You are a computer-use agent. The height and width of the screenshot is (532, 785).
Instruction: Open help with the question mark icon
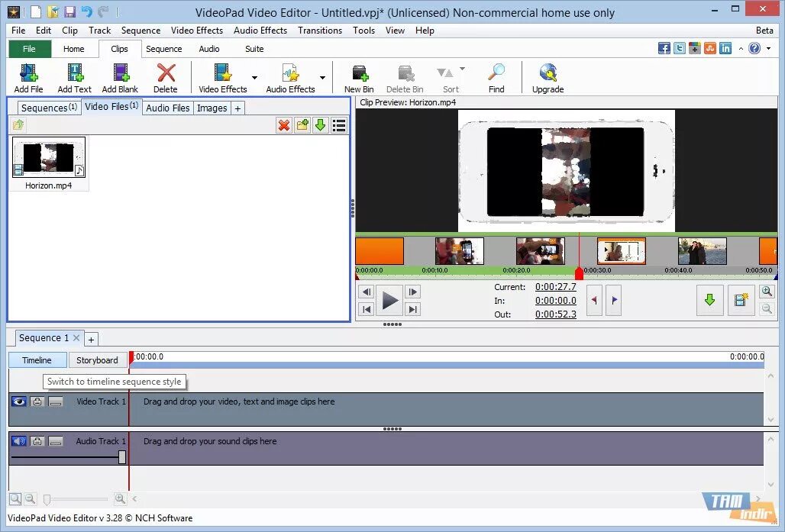[x=754, y=48]
